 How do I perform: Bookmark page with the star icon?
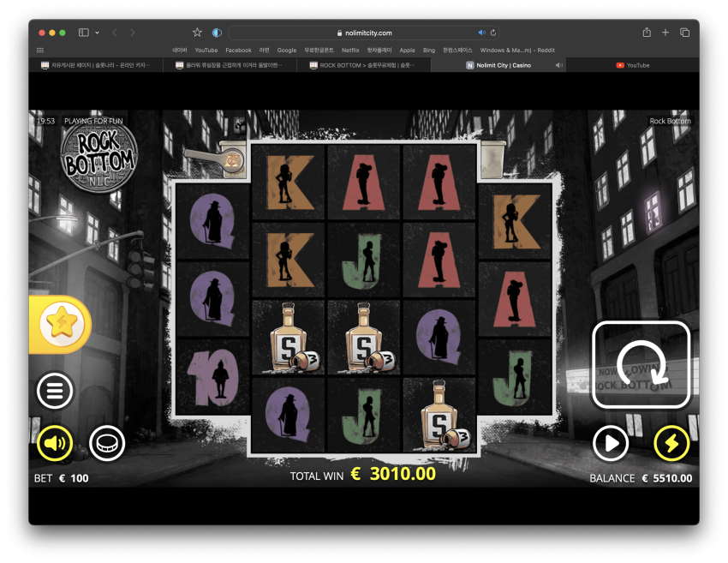point(197,33)
